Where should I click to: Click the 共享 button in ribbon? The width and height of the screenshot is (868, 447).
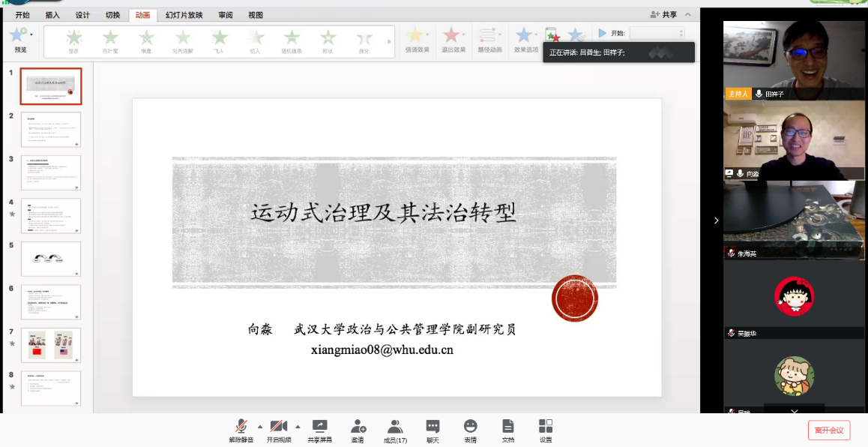[x=664, y=15]
